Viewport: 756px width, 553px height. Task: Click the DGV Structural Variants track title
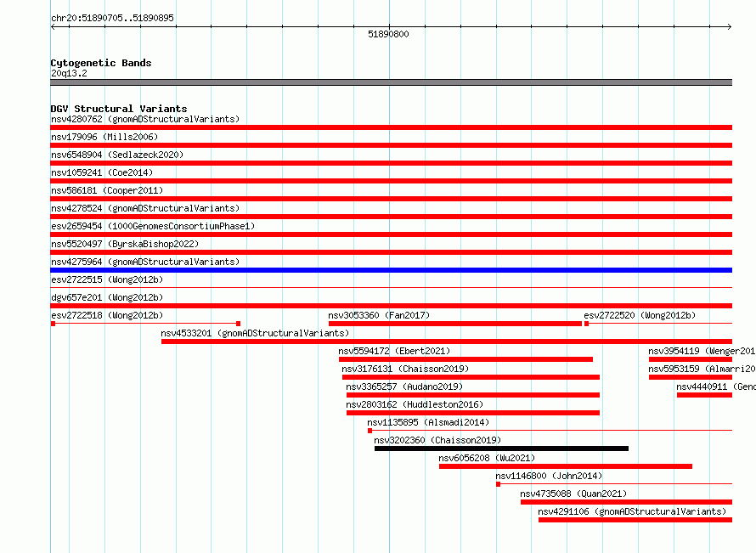coord(119,109)
